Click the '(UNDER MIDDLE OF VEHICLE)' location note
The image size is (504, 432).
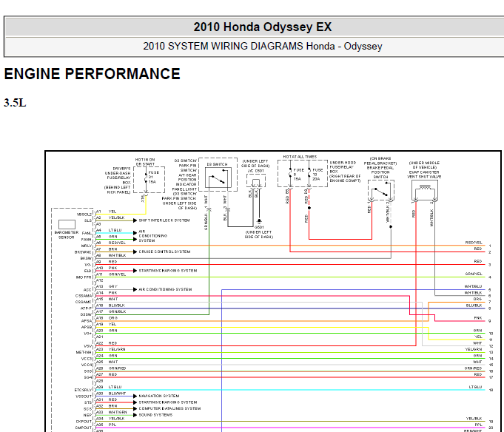click(x=424, y=165)
